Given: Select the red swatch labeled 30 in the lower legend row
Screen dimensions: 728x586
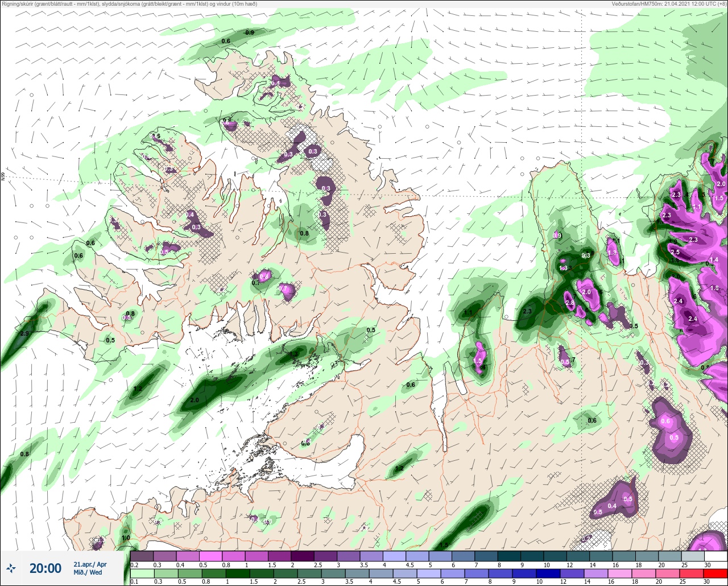Looking at the screenshot, I should 715,573.
